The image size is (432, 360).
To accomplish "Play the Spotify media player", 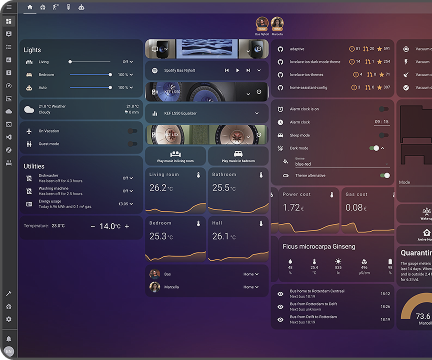I will [237, 70].
